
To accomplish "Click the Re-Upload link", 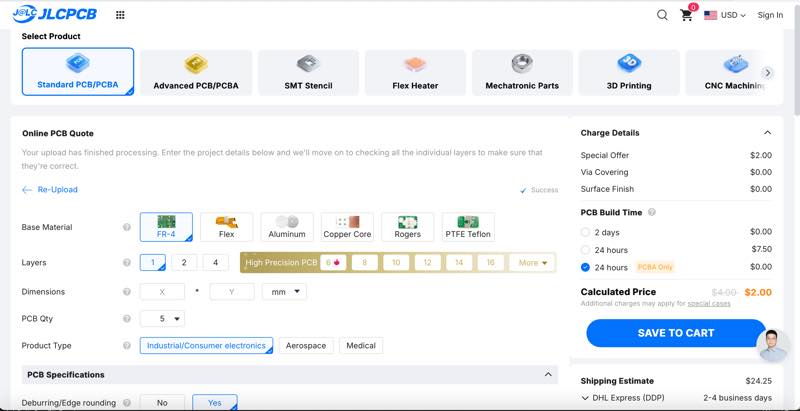I will point(50,190).
